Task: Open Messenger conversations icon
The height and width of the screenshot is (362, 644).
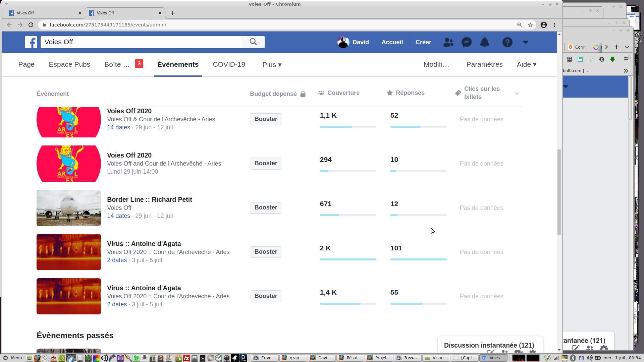Action: (467, 42)
